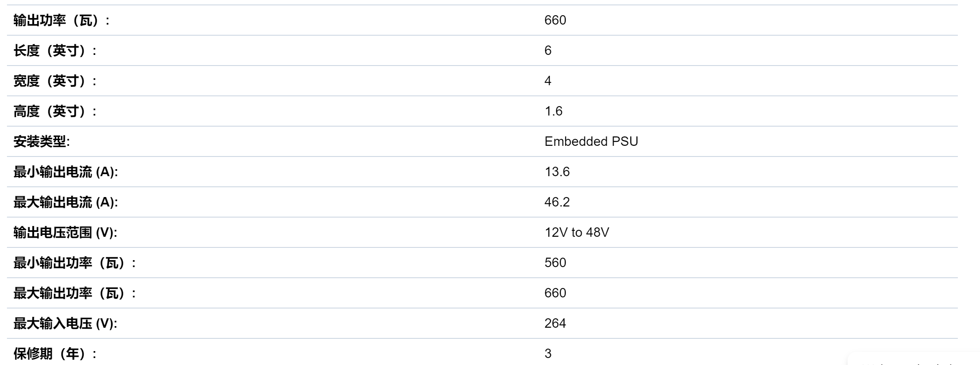Select the 高度（英寸） label

click(x=55, y=111)
